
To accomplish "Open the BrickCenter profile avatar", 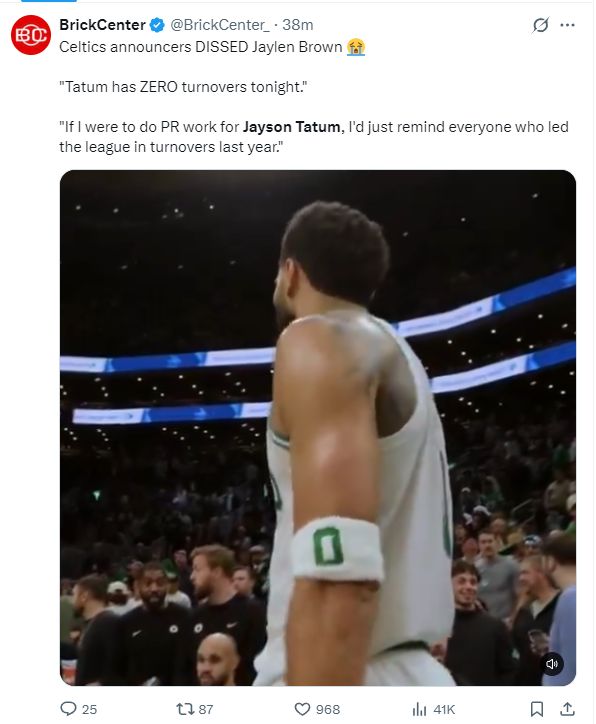I will coord(31,35).
